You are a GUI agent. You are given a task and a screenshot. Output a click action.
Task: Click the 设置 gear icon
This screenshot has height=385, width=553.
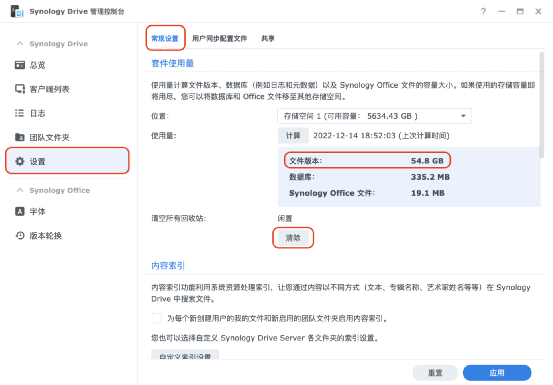point(20,161)
